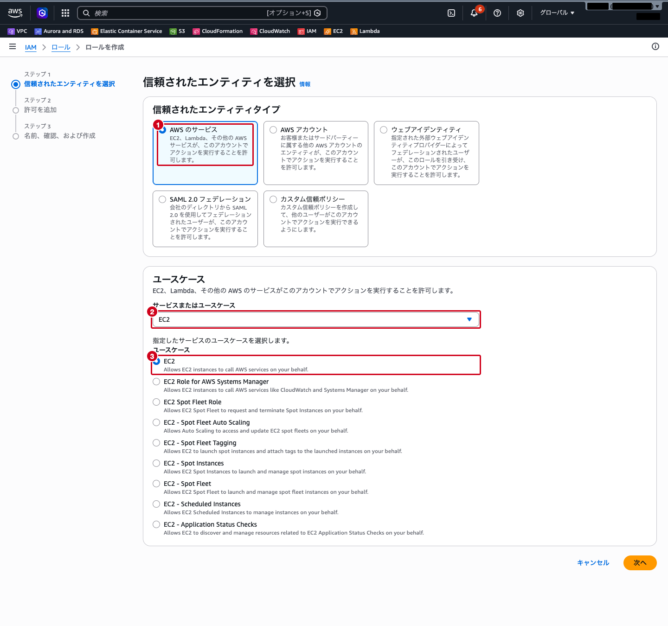Focus the console search field

[202, 13]
